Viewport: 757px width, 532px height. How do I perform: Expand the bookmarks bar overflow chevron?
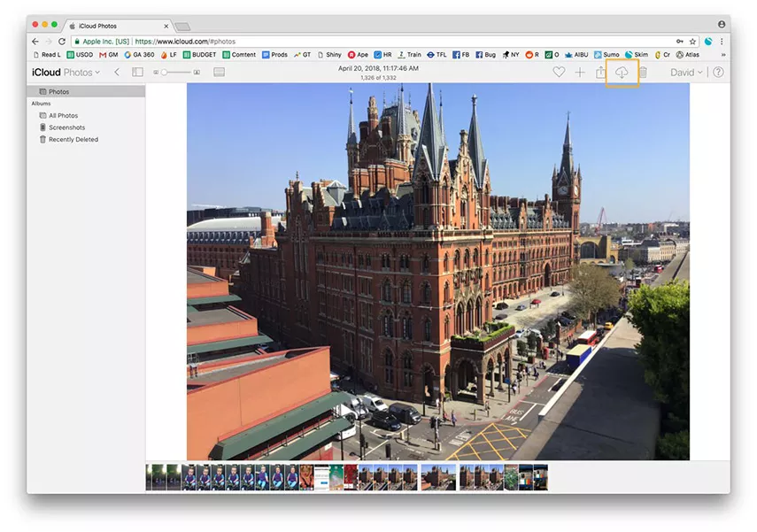(722, 55)
